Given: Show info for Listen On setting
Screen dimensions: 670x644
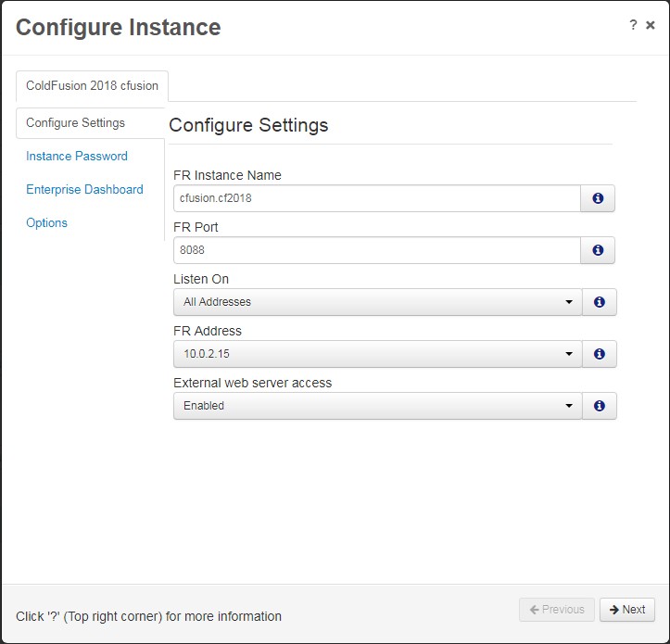Looking at the screenshot, I should (x=599, y=302).
